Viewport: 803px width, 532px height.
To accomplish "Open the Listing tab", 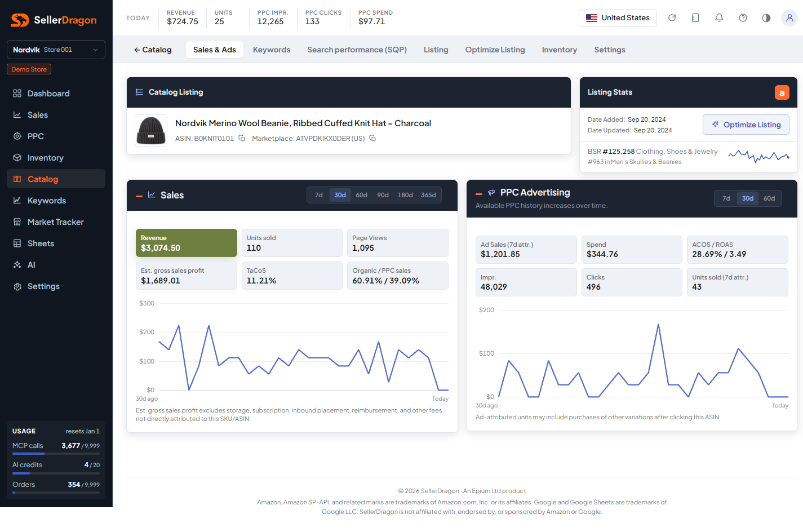I will point(436,50).
